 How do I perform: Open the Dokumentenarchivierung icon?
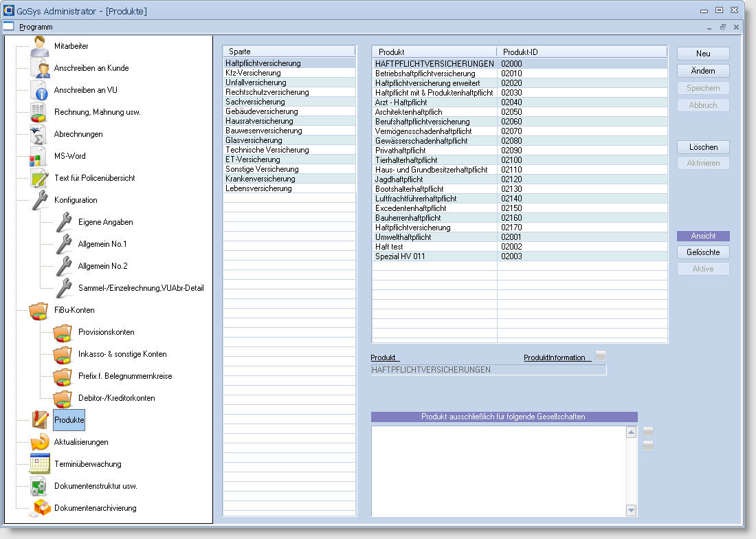41,508
